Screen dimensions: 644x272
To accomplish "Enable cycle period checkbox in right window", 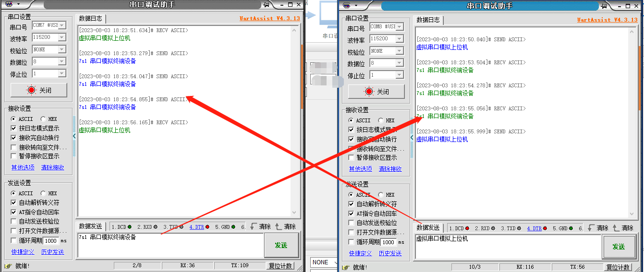I will [x=352, y=242].
